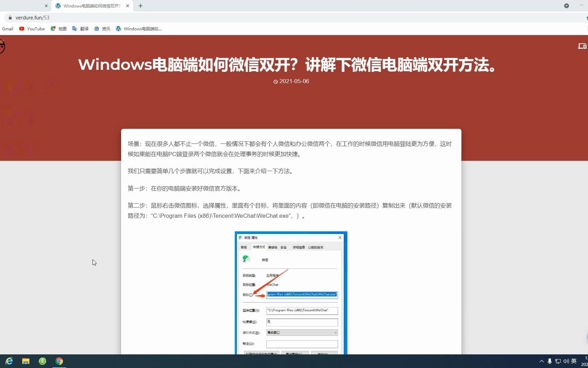This screenshot has height=368, width=588.
Task: Close the Windows电脑端如何微信双开 tab
Action: pyautogui.click(x=128, y=6)
